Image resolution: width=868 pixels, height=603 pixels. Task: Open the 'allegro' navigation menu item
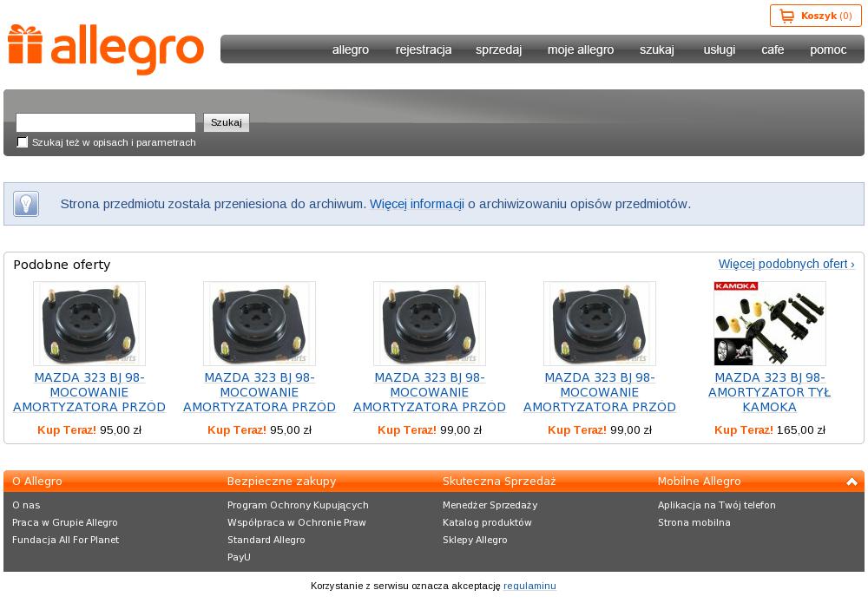tap(351, 49)
